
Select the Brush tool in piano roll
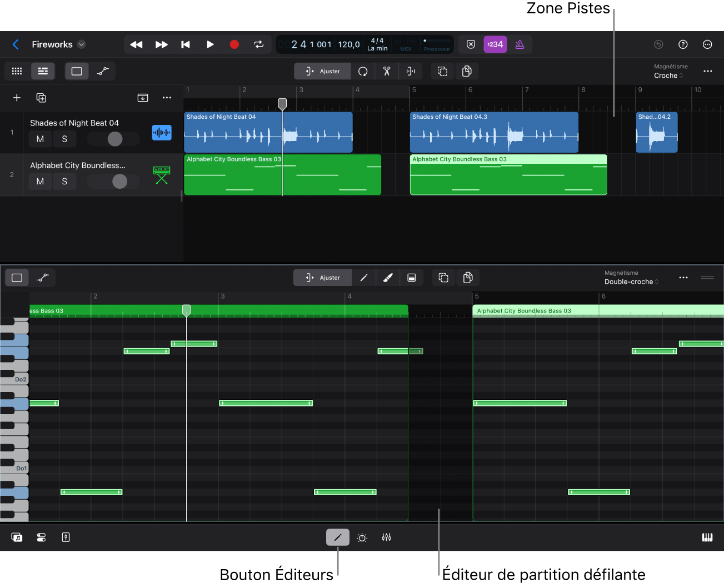coord(388,278)
